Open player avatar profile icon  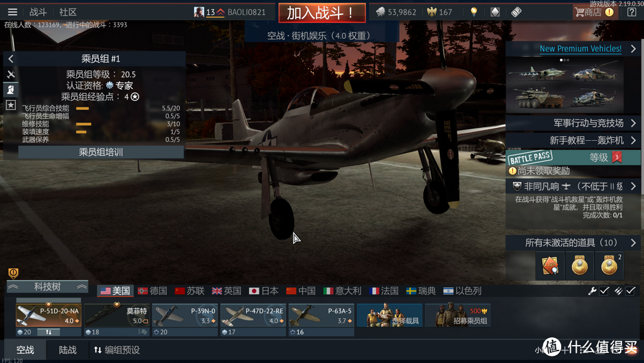(x=199, y=12)
